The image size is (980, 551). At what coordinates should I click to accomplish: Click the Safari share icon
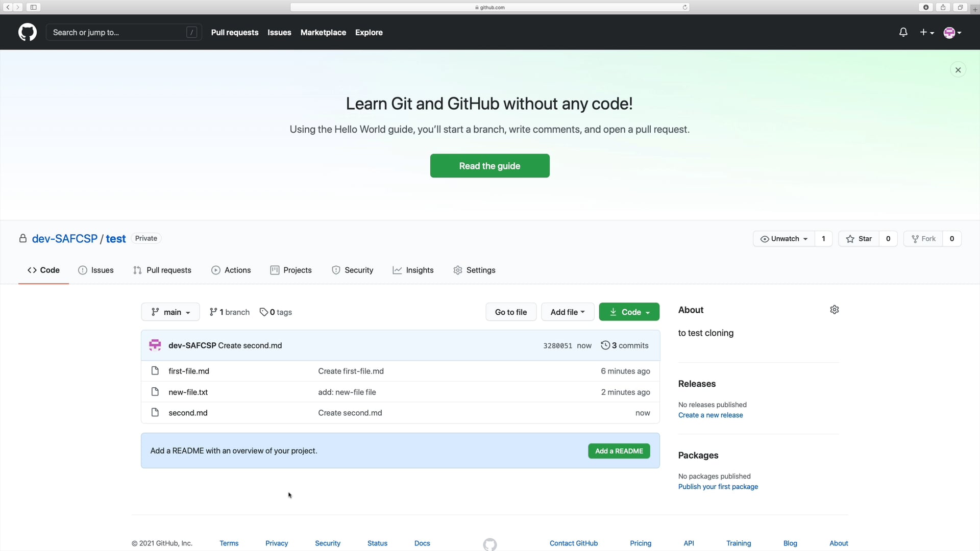[943, 7]
